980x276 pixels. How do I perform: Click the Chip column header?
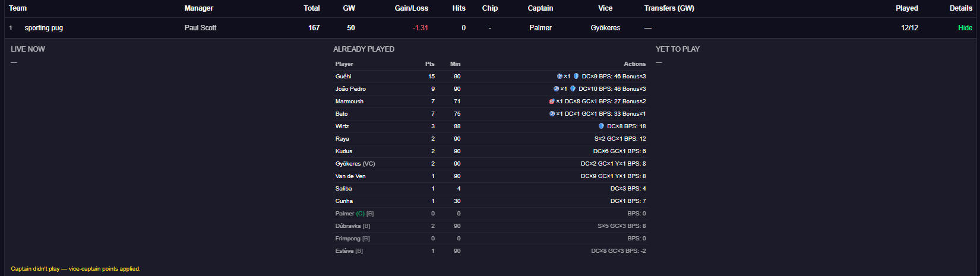click(x=489, y=8)
